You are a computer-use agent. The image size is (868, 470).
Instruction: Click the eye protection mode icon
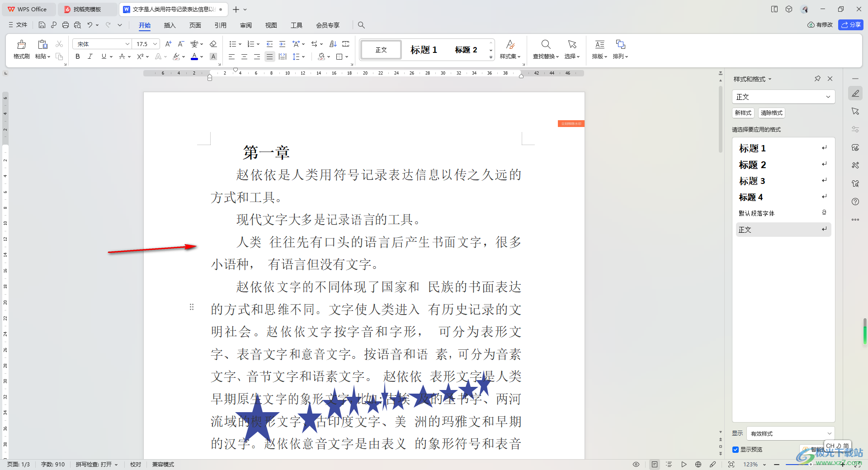[636, 464]
